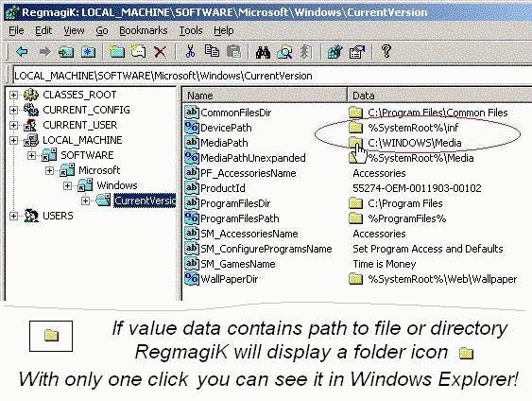The width and height of the screenshot is (532, 401).
Task: Click the folder icon beside %ProgramFiles%
Action: (x=355, y=218)
